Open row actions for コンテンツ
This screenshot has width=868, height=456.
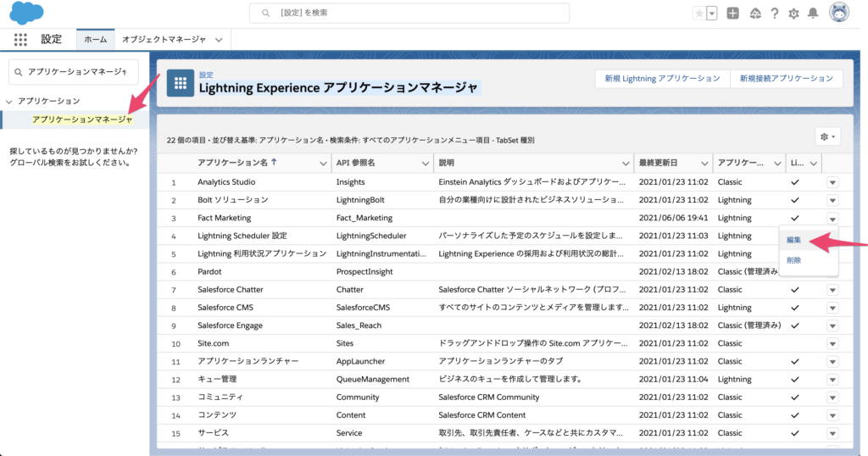(x=832, y=415)
